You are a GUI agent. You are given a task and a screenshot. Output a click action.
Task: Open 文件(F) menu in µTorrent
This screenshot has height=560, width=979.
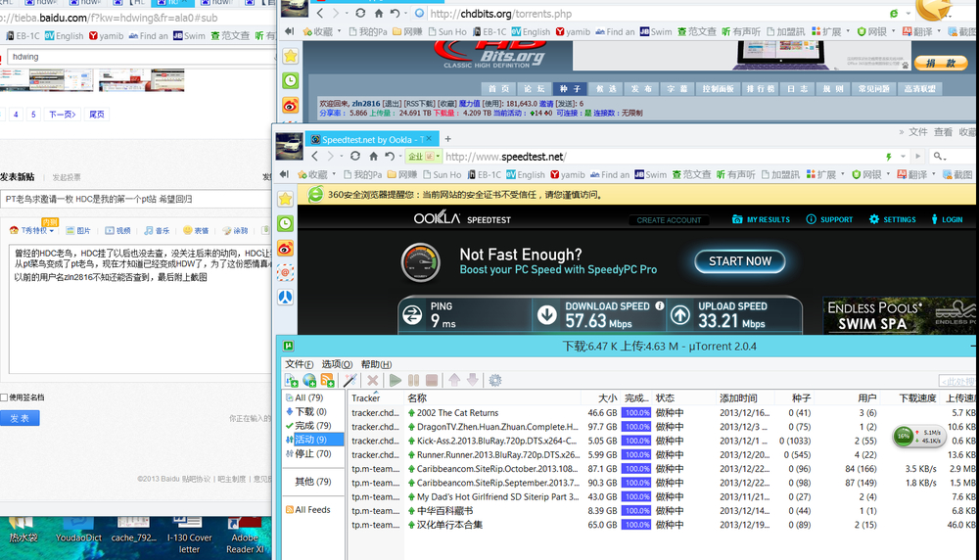pyautogui.click(x=299, y=364)
